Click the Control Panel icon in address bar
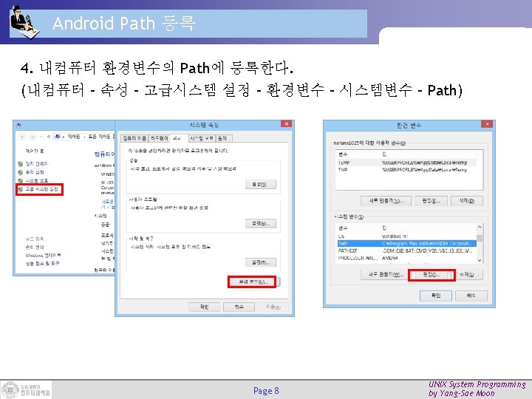 (x=58, y=137)
